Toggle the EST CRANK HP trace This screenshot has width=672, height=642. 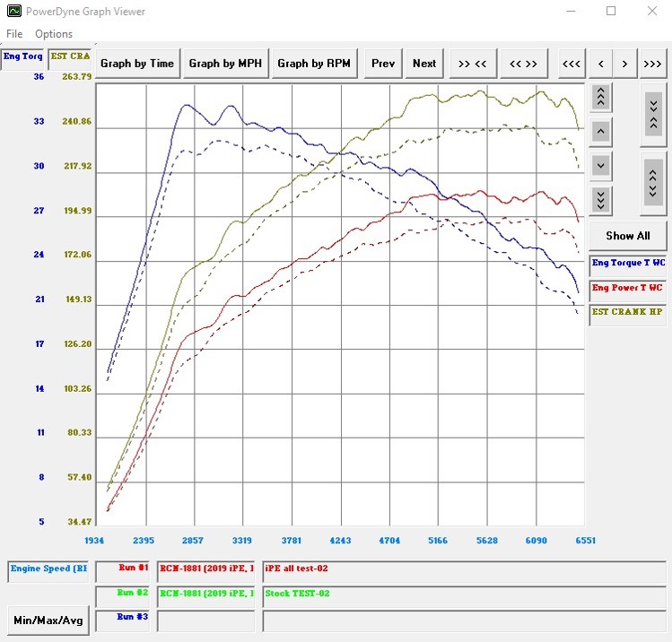coord(628,312)
